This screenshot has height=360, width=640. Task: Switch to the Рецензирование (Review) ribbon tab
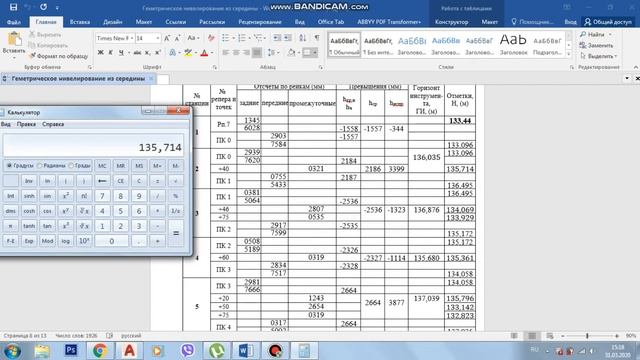pyautogui.click(x=260, y=22)
